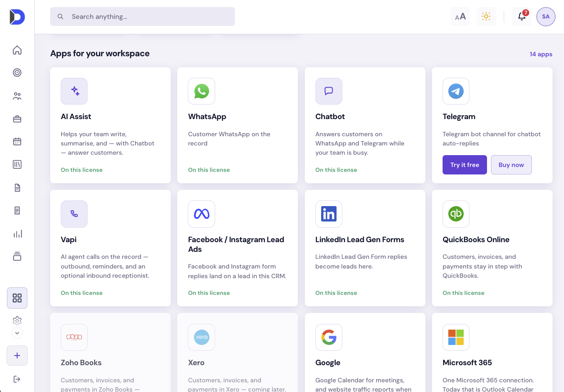564x392 pixels.
Task: Open the receipt icon in the sidebar
Action: (x=17, y=211)
